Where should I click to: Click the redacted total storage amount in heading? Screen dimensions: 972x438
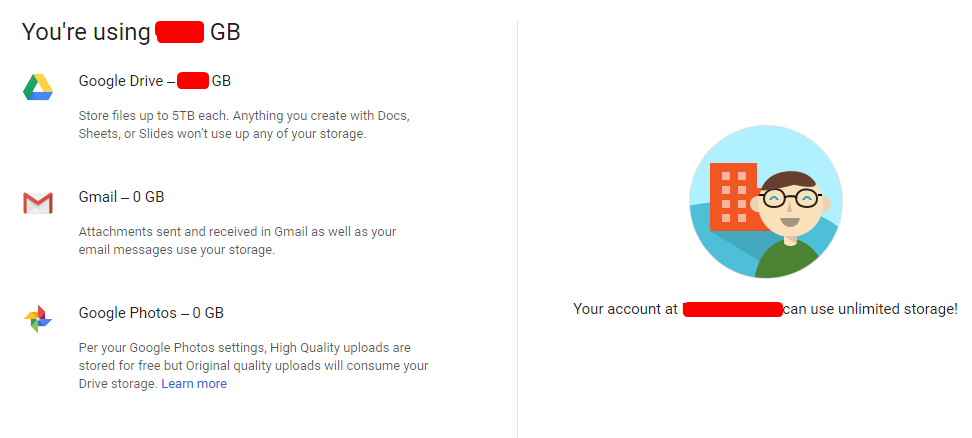point(180,32)
